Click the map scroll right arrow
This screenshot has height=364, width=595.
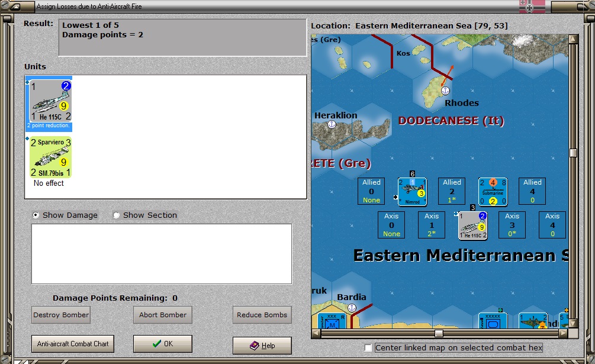(564, 333)
